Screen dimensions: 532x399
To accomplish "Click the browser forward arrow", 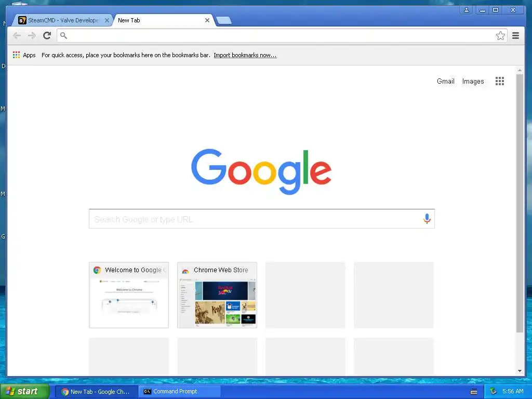I will coord(32,36).
